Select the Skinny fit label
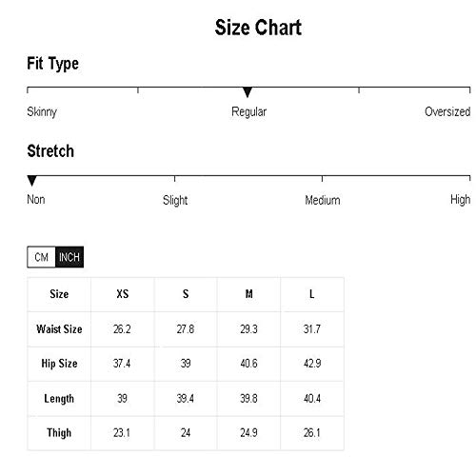The image size is (476, 476). point(42,112)
